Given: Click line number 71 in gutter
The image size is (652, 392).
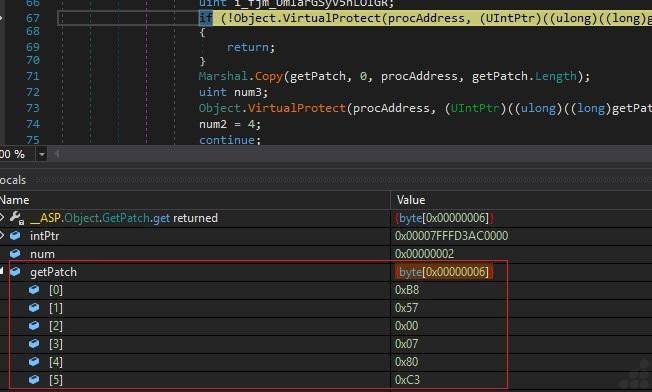Looking at the screenshot, I should (x=32, y=76).
